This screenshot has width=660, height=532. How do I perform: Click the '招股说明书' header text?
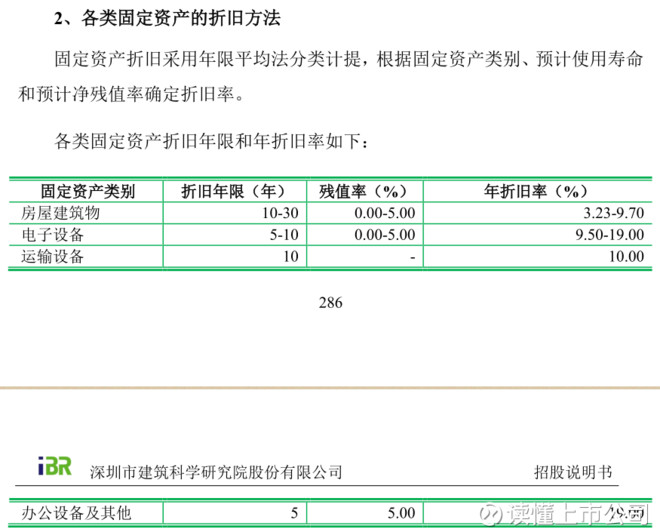coord(573,472)
